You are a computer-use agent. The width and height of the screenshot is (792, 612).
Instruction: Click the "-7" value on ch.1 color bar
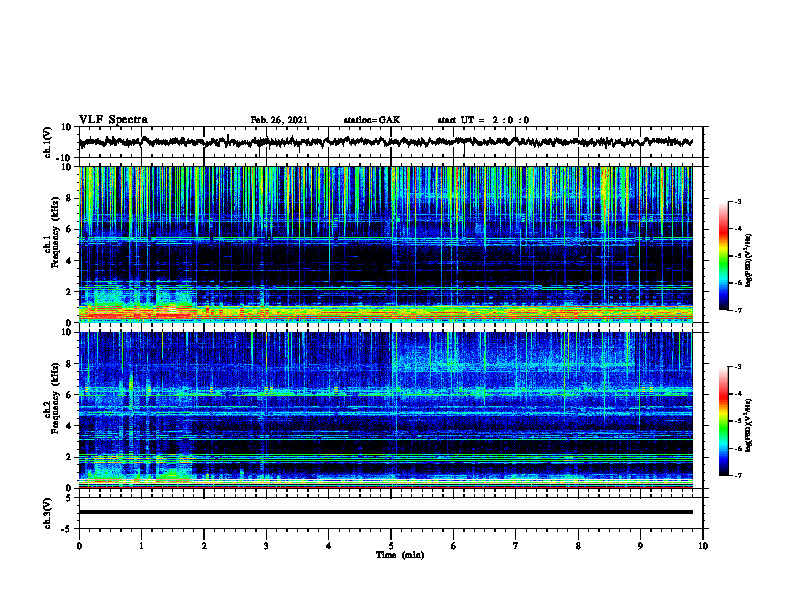[737, 310]
